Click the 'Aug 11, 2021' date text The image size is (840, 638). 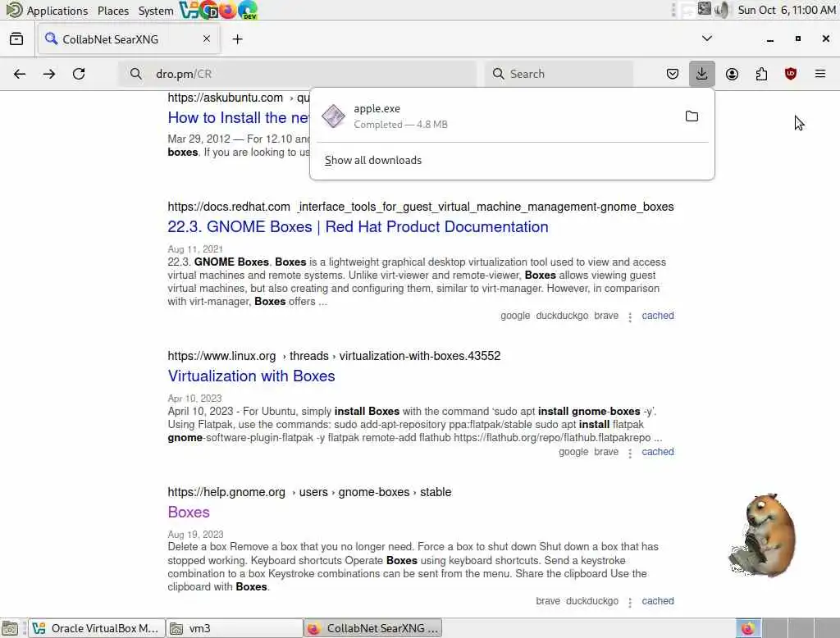195,249
